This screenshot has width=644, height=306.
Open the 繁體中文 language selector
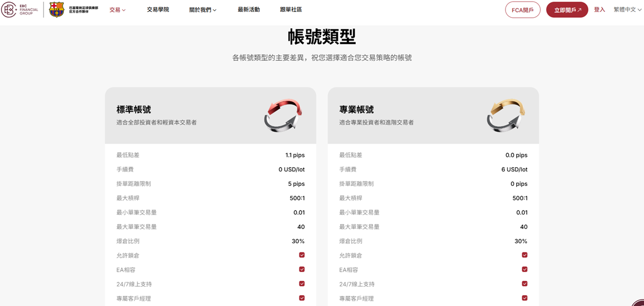pos(628,10)
